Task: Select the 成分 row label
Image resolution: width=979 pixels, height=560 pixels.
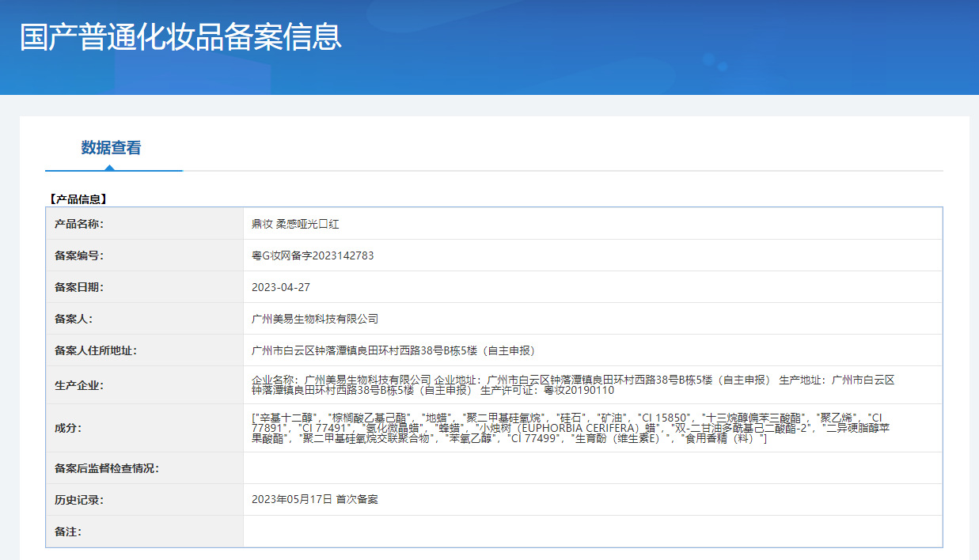Action: pos(68,428)
